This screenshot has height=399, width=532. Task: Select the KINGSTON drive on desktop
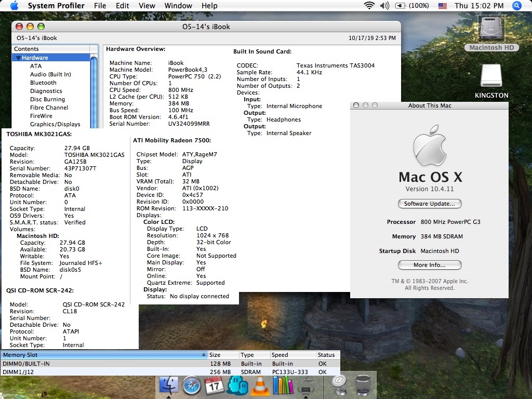[491, 81]
